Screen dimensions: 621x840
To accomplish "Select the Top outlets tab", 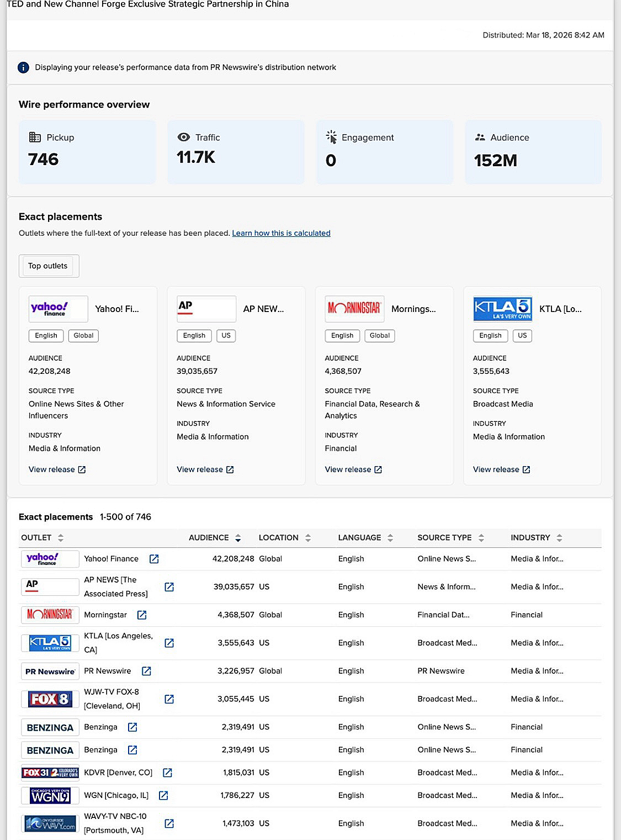I will click(x=49, y=266).
